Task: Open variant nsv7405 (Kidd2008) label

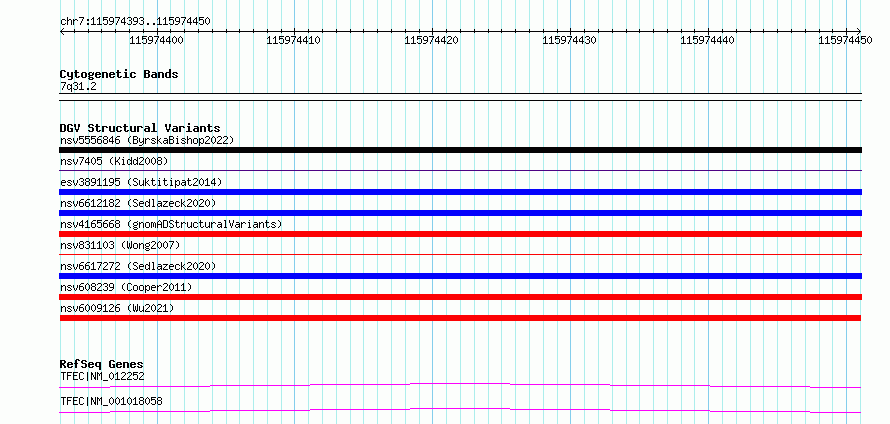Action: (114, 161)
